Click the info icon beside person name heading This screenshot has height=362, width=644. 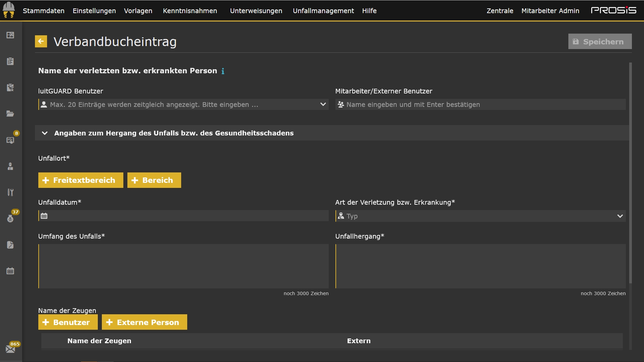(x=223, y=71)
